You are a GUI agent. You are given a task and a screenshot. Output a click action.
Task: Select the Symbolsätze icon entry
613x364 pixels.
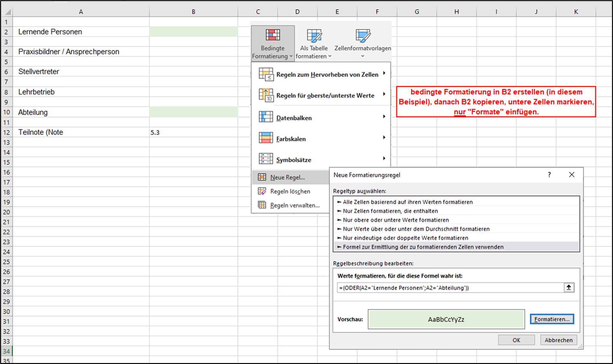266,158
